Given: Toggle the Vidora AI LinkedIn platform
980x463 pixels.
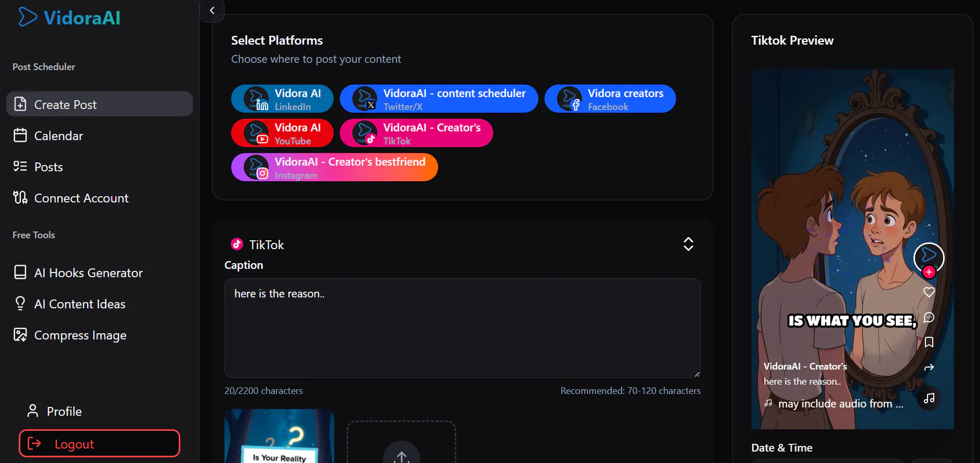Looking at the screenshot, I should point(282,99).
